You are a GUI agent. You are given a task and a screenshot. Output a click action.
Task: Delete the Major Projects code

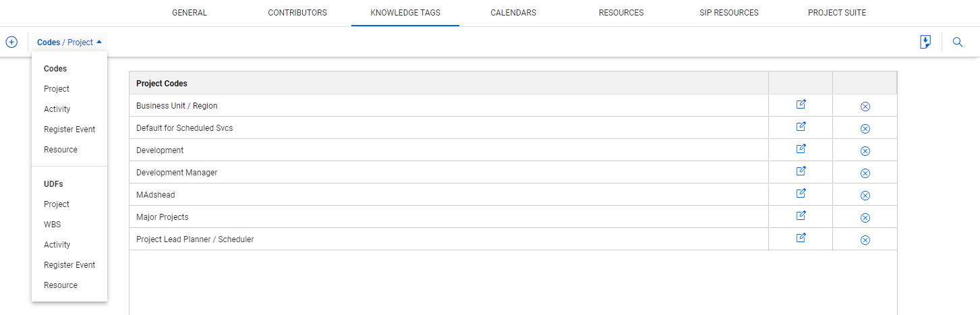click(x=865, y=217)
